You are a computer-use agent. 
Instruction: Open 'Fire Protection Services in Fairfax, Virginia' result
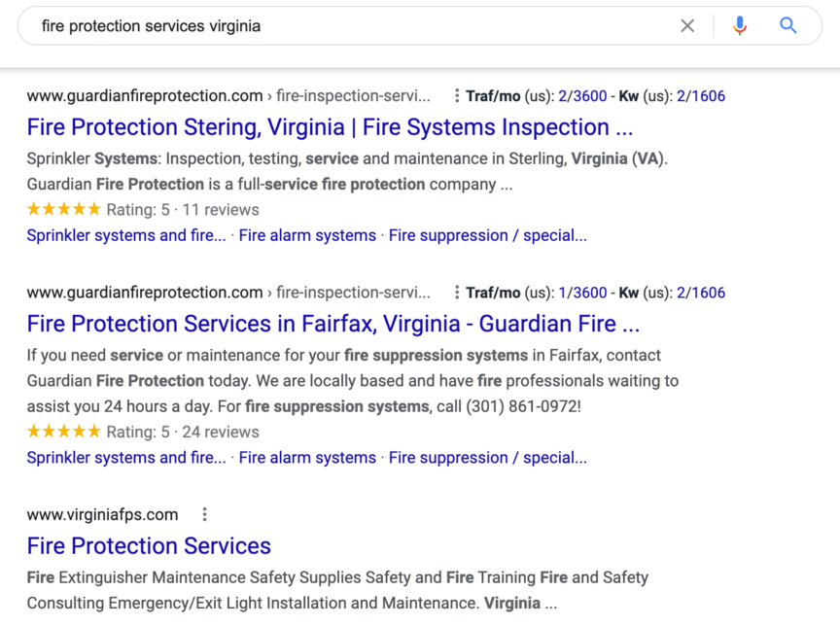333,324
